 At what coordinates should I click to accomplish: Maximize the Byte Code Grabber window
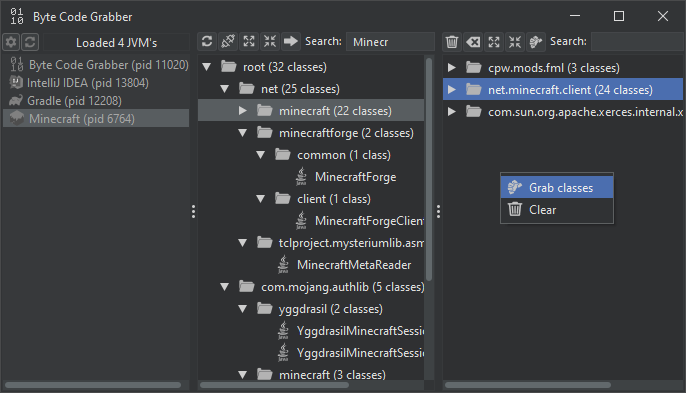[619, 16]
